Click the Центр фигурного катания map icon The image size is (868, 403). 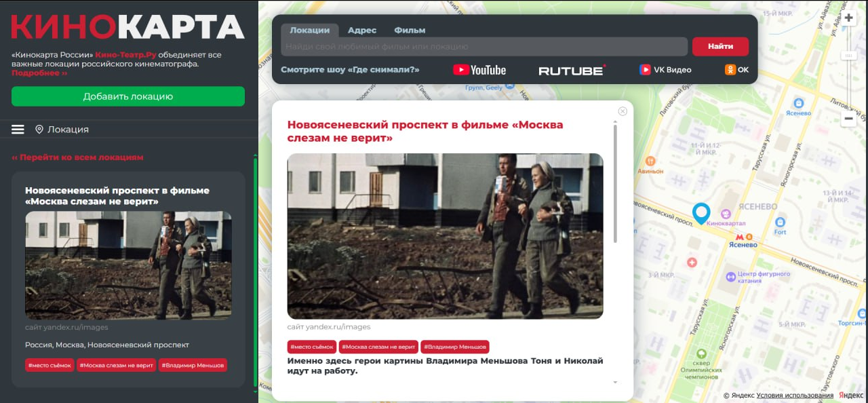730,277
